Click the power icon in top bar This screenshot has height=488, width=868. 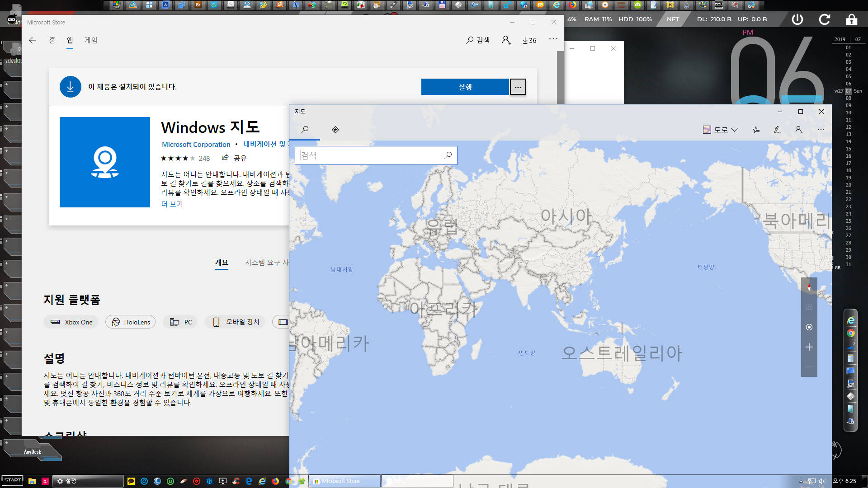[797, 19]
